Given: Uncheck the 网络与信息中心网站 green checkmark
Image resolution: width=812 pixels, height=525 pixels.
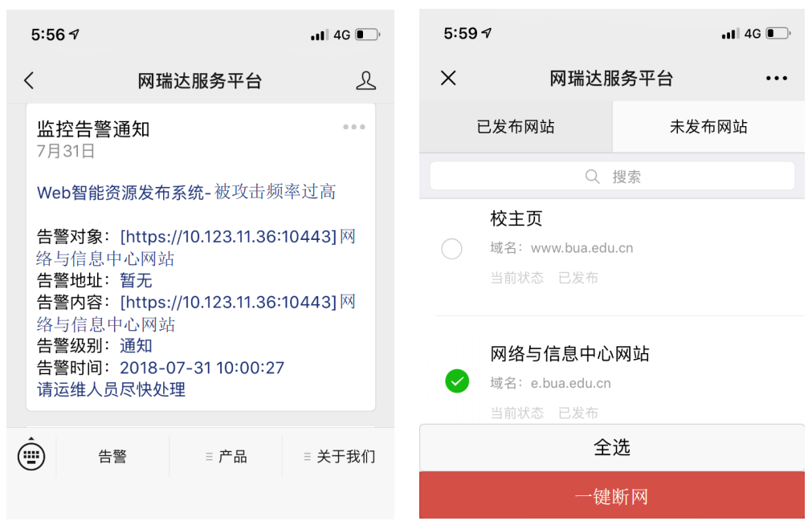Looking at the screenshot, I should tap(457, 381).
